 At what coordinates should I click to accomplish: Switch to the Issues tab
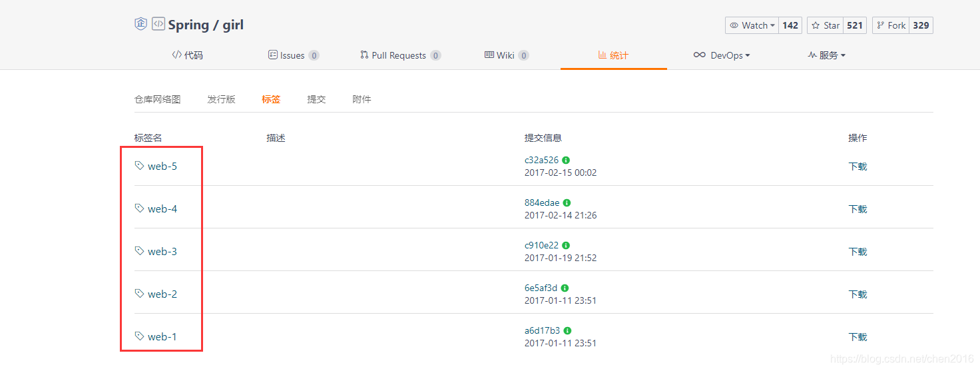[x=294, y=55]
